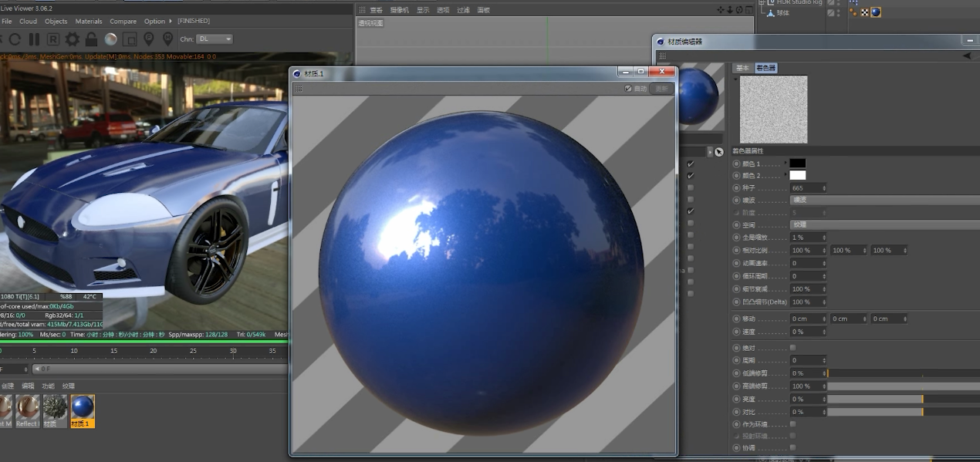Image resolution: width=980 pixels, height=462 pixels.
Task: Open the Chn channel dropdown showing DL
Action: point(215,39)
